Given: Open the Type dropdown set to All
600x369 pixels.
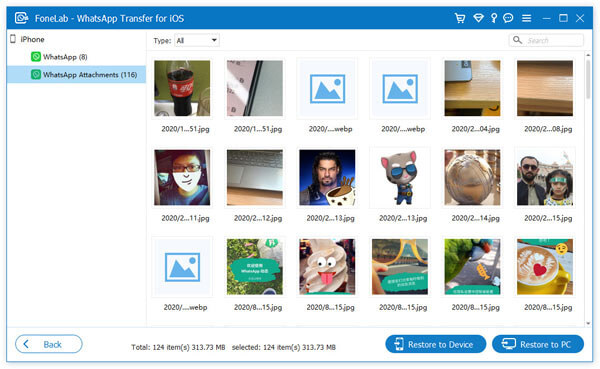Looking at the screenshot, I should [197, 40].
